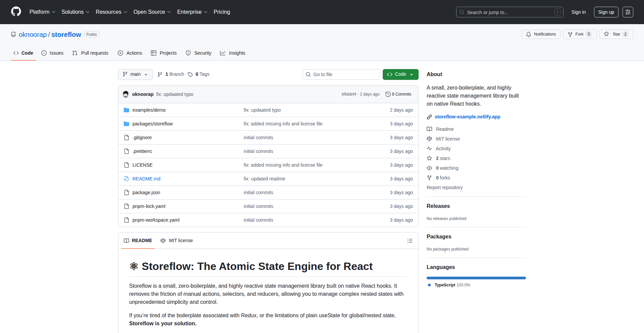Click the watching eye icon in About

click(429, 168)
